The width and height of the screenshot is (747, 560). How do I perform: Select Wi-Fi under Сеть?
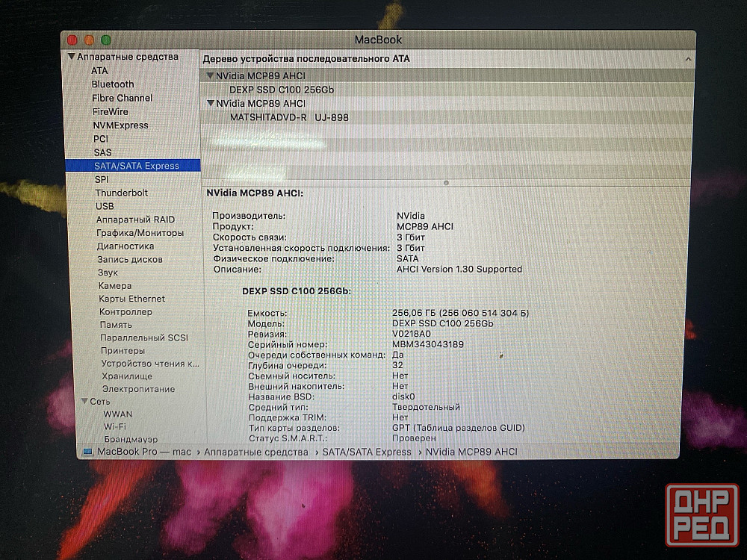tap(114, 426)
